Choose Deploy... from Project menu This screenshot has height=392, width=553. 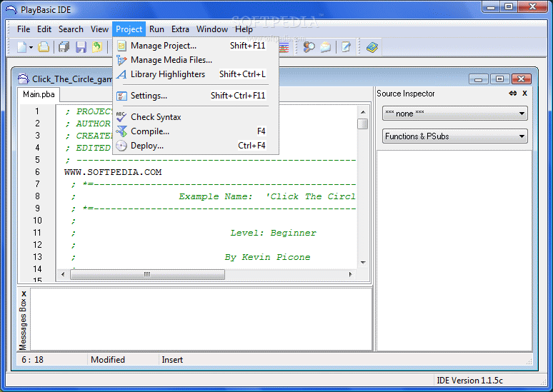click(x=195, y=146)
